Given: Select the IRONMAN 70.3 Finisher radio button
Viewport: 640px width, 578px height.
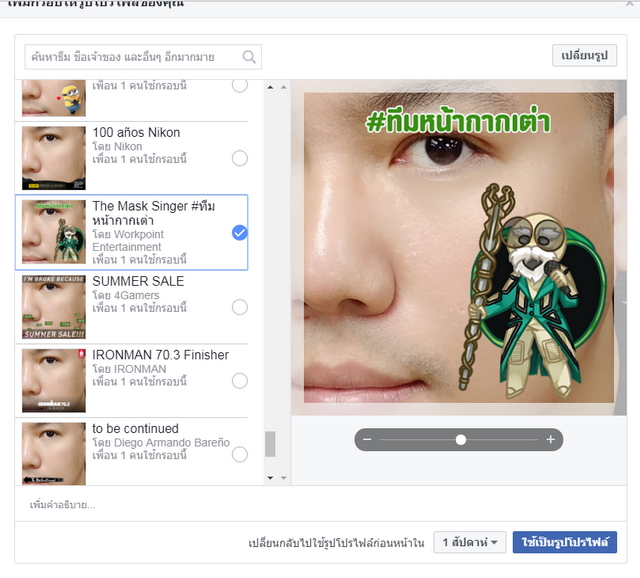Looking at the screenshot, I should [x=240, y=381].
